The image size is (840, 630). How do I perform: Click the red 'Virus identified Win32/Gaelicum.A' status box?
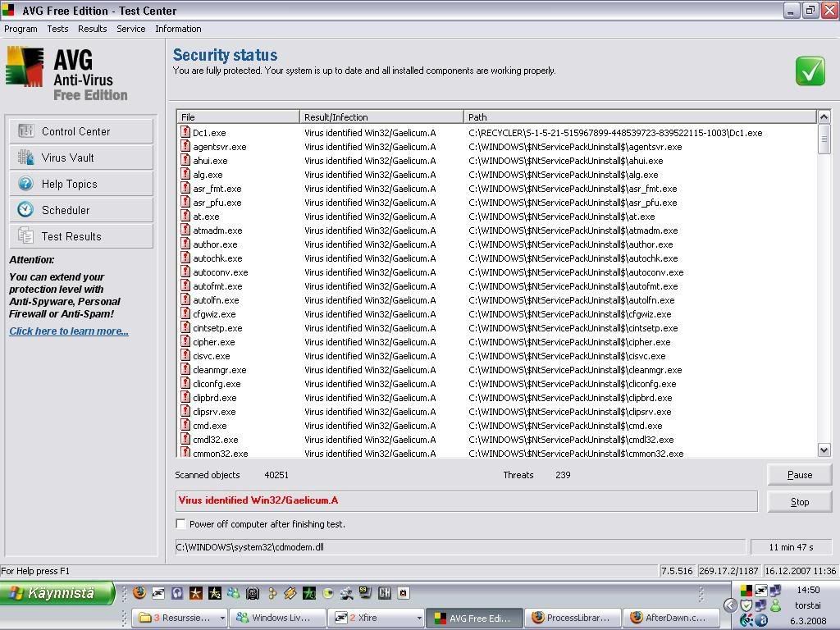point(466,501)
